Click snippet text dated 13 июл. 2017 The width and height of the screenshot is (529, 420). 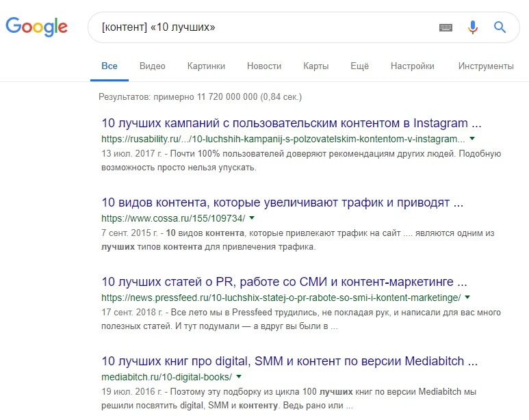coord(301,161)
